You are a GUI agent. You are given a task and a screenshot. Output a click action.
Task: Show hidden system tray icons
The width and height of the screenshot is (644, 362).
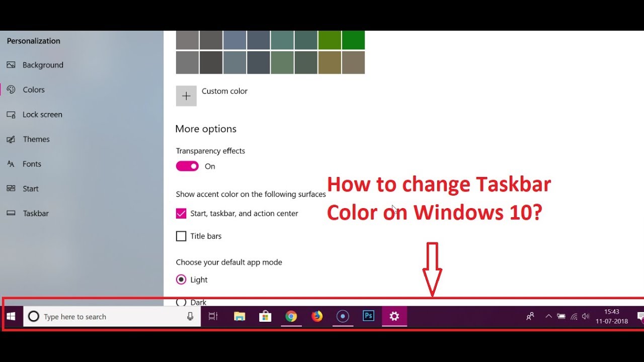point(548,317)
